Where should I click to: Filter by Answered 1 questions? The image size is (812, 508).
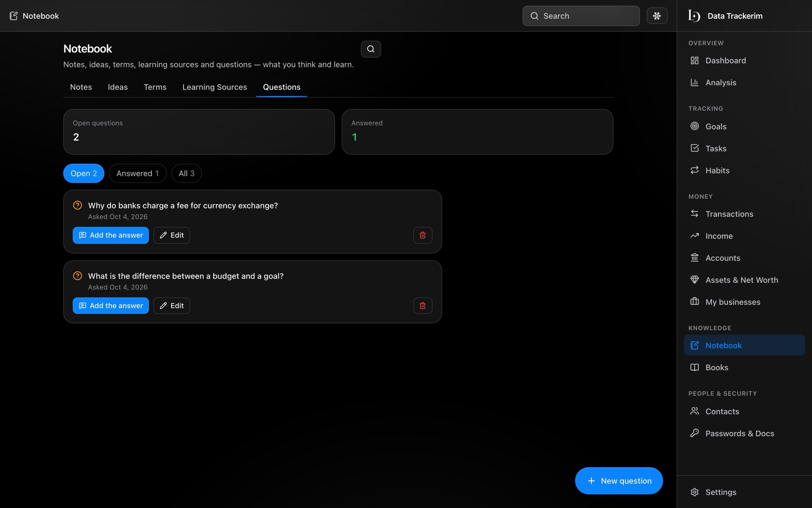tap(138, 173)
